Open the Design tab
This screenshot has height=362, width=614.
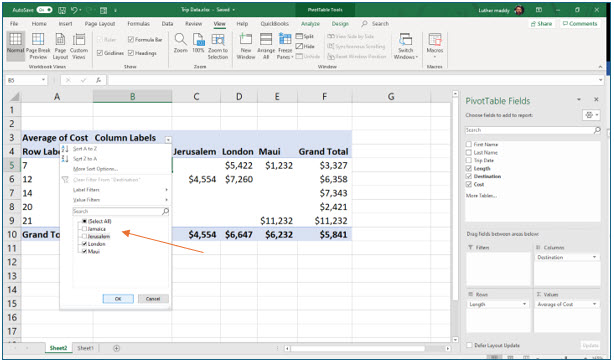pyautogui.click(x=340, y=24)
